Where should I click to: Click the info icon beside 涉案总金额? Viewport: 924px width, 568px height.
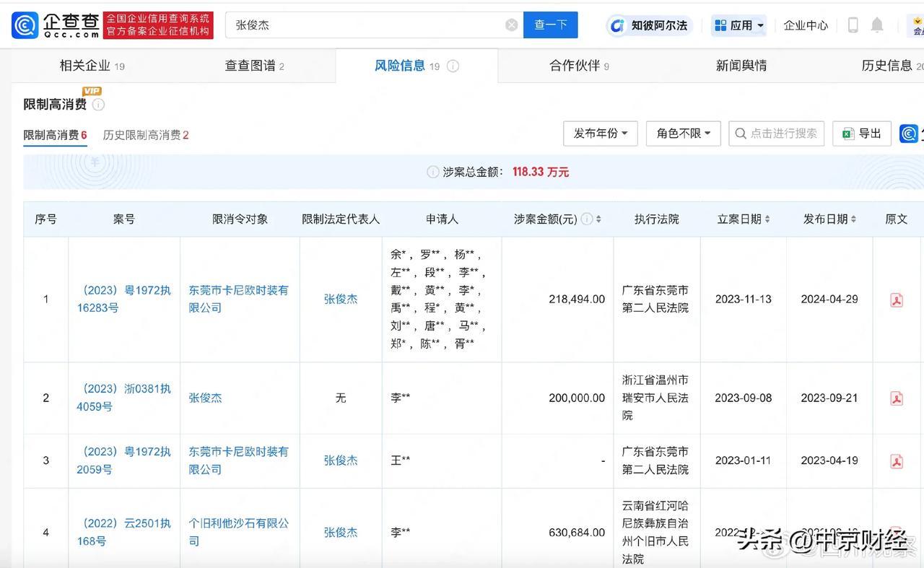coord(432,172)
